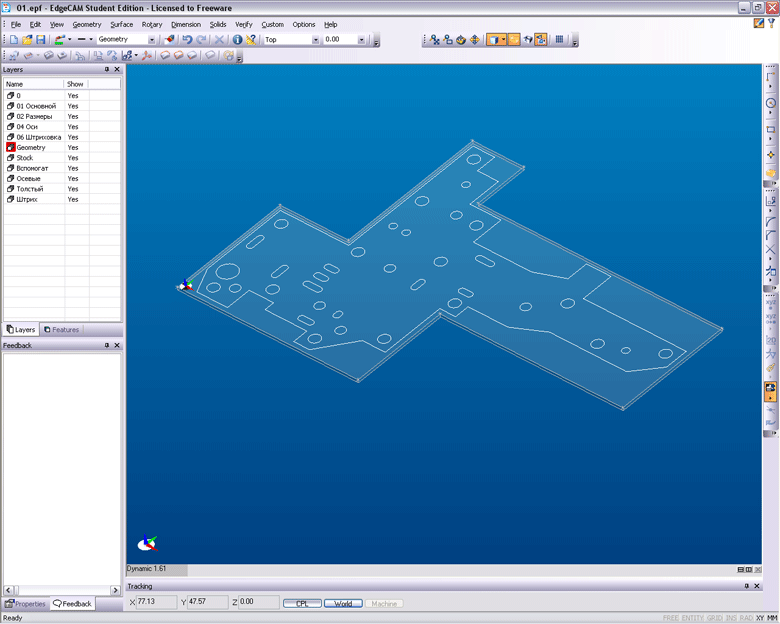The width and height of the screenshot is (780, 624).
Task: Click the Zoom Extents magnifier icon
Action: [435, 40]
